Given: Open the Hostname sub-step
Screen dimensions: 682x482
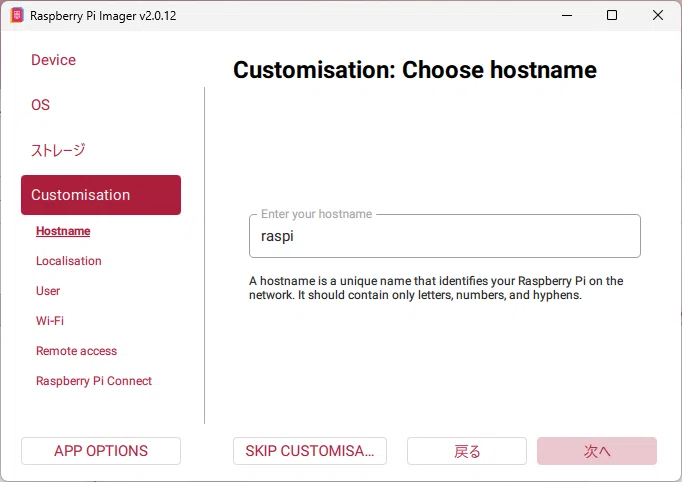Looking at the screenshot, I should click(x=63, y=231).
